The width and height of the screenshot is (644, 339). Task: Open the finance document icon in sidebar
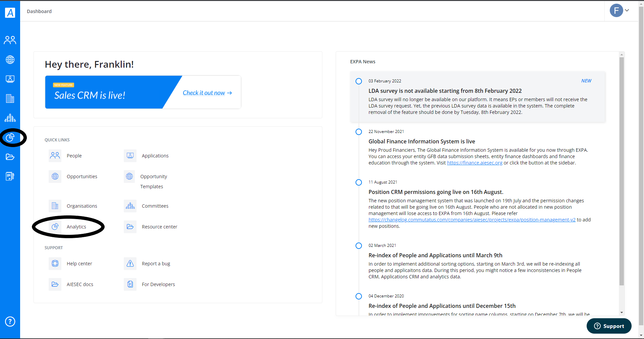[x=10, y=176]
